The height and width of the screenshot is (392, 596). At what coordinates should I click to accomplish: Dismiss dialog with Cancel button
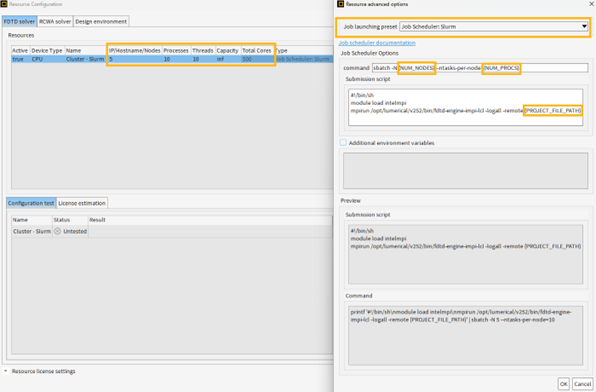point(582,384)
